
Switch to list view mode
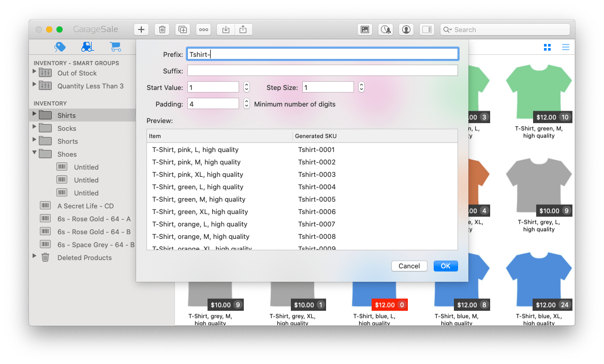[565, 48]
